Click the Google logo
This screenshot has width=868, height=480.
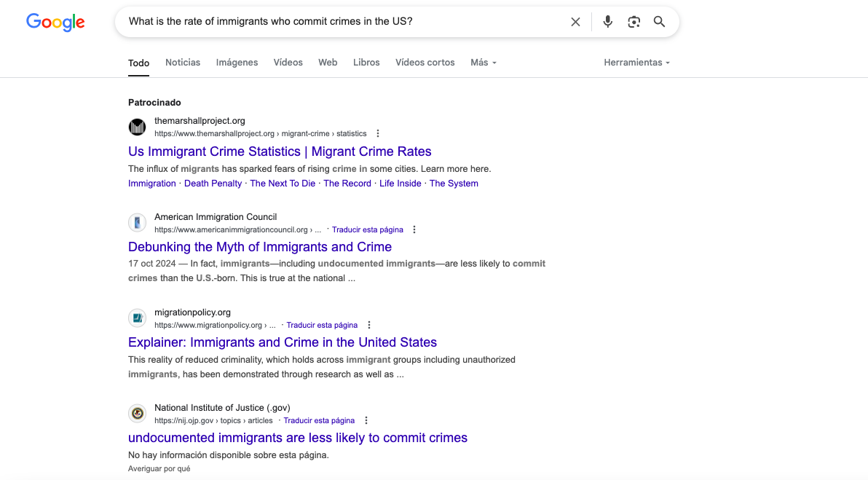click(55, 22)
